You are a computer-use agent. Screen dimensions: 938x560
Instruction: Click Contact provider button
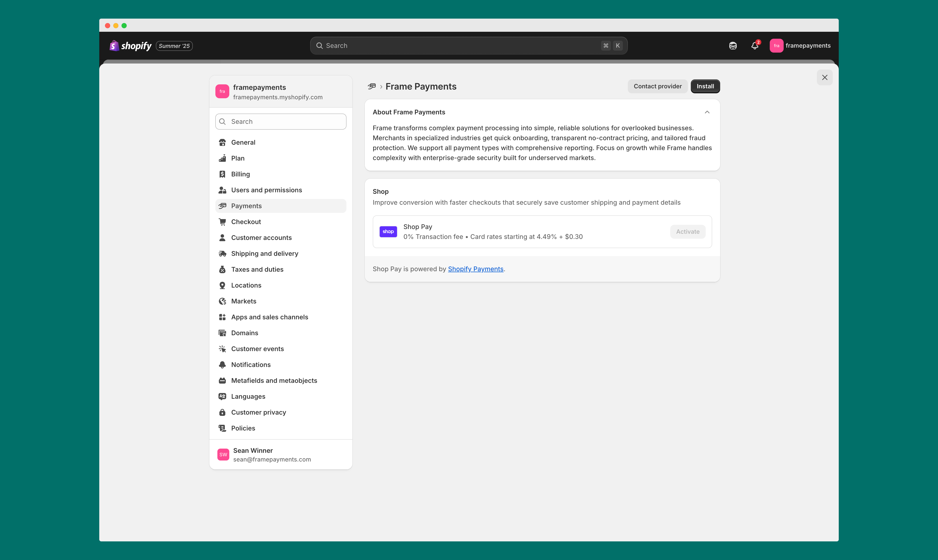coord(658,86)
